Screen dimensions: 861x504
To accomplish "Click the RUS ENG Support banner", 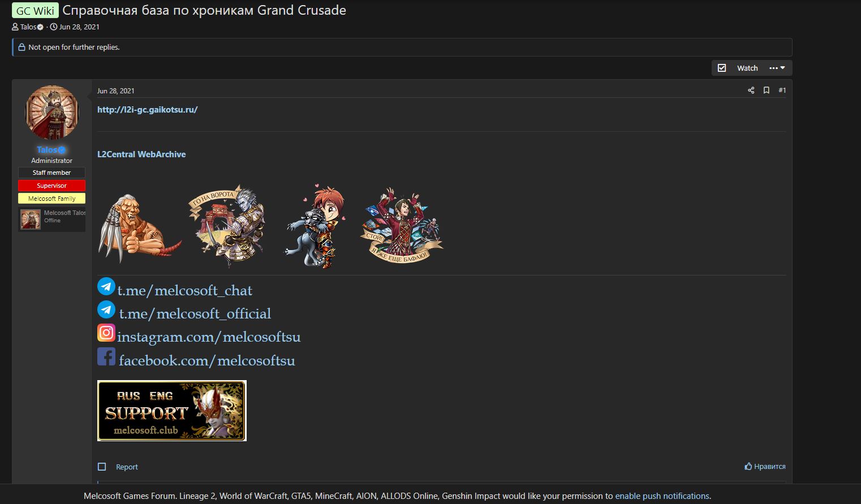I will 172,411.
